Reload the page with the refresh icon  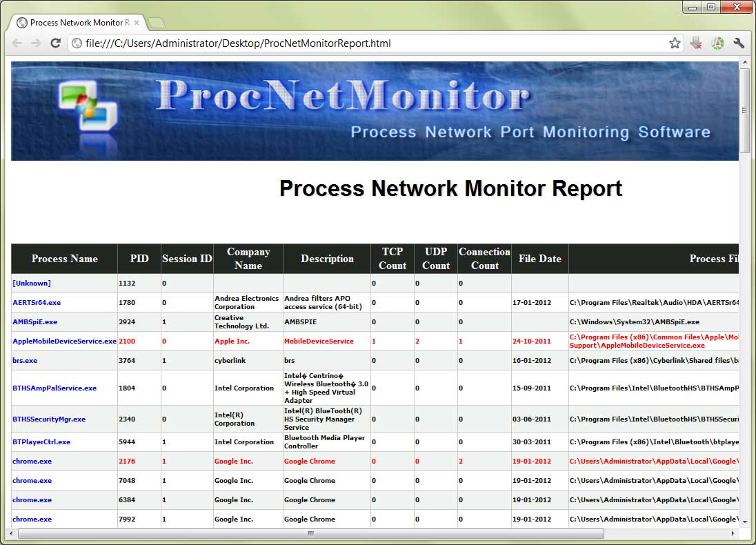[55, 43]
